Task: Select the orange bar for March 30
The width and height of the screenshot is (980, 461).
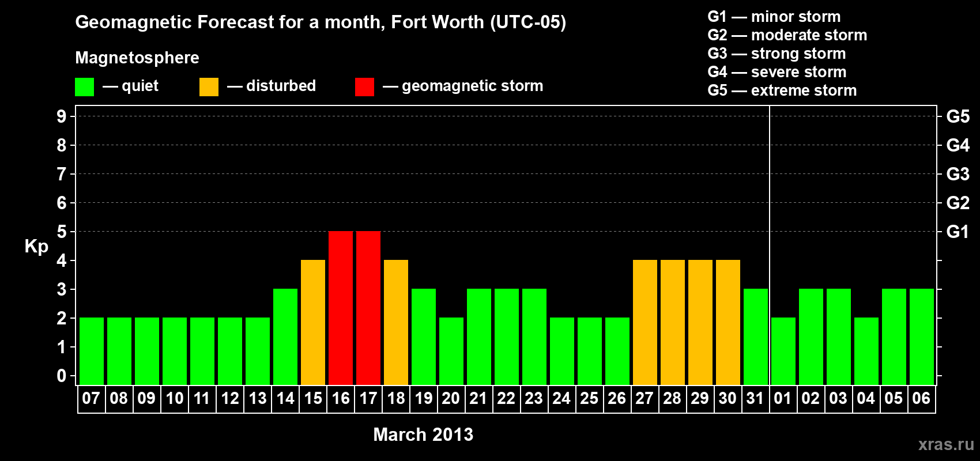Action: point(728,322)
